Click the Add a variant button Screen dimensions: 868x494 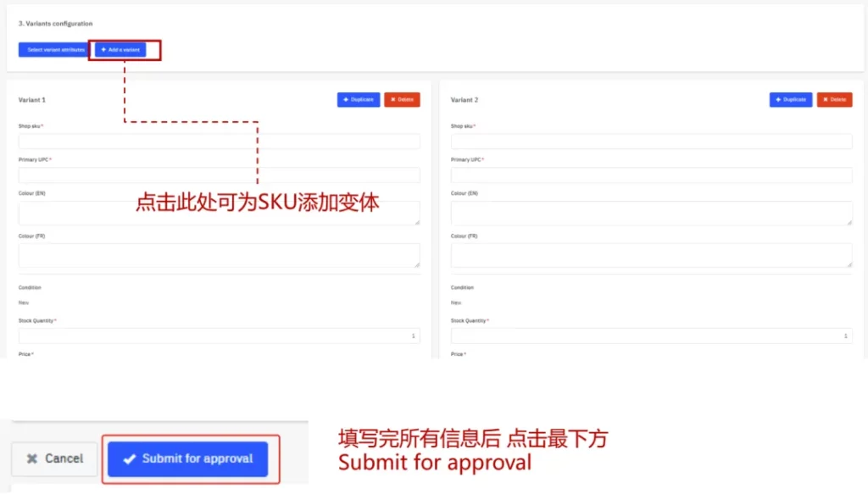120,50
